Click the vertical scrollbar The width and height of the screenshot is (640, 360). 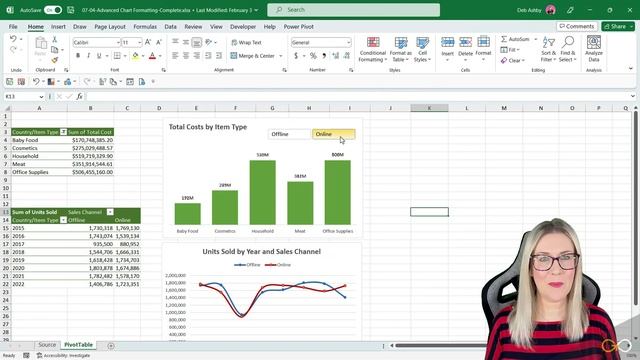pyautogui.click(x=636, y=208)
